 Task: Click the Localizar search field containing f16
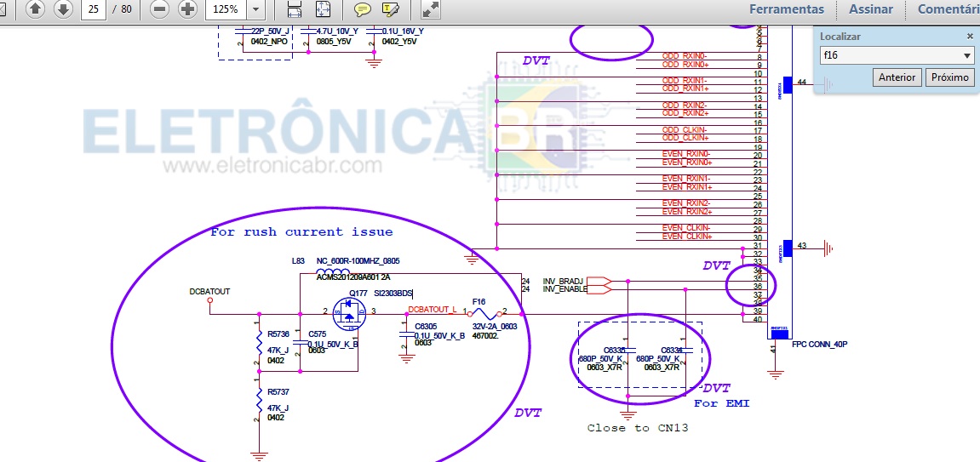tap(889, 56)
